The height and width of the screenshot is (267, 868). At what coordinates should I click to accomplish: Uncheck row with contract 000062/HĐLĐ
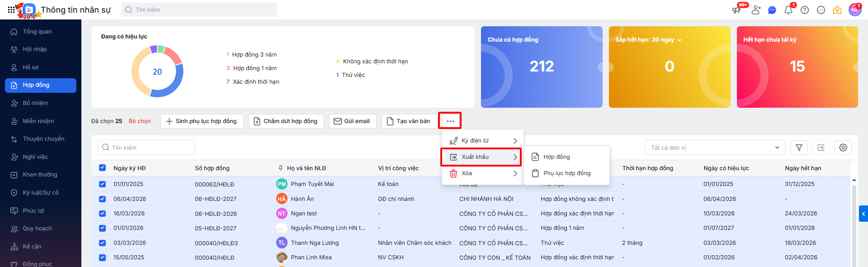point(102,184)
